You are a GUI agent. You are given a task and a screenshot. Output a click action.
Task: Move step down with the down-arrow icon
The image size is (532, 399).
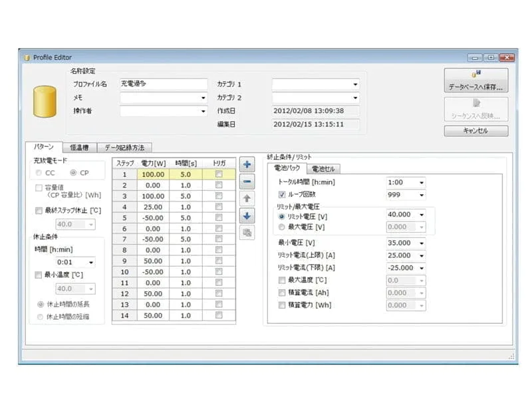(247, 215)
